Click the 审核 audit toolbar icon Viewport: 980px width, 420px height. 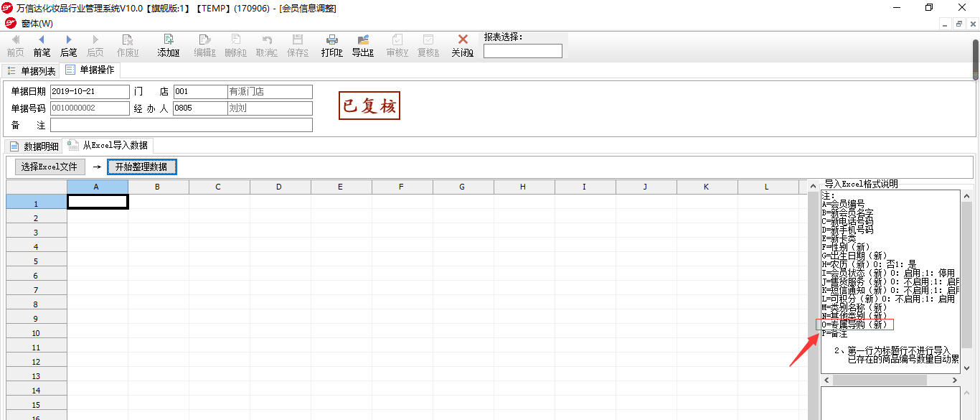tap(397, 46)
